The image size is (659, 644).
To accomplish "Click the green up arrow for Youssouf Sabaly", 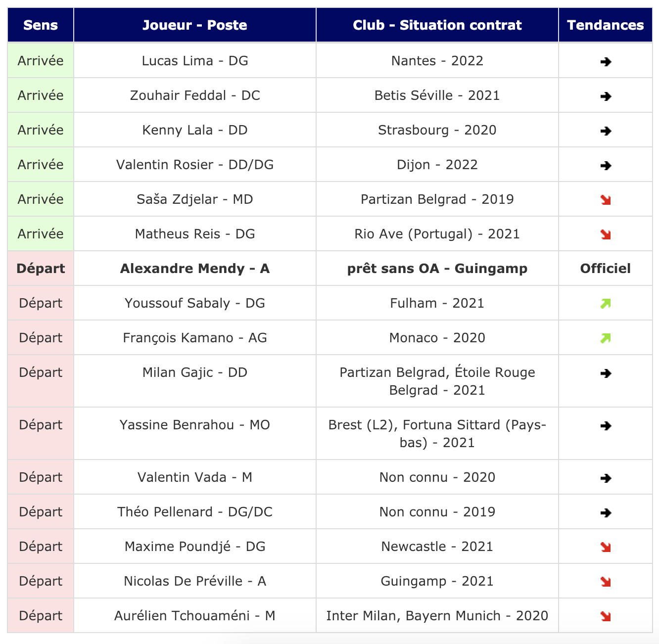I will 606,304.
